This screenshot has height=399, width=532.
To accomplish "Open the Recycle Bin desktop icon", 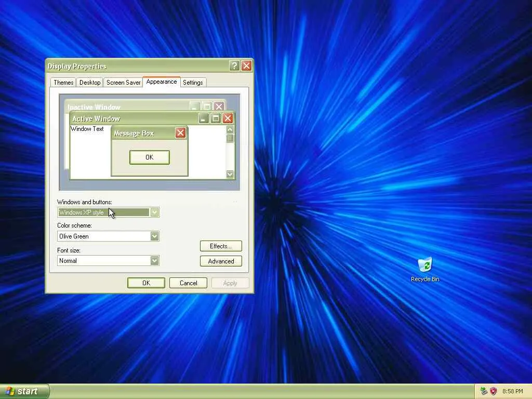I will pyautogui.click(x=425, y=270).
